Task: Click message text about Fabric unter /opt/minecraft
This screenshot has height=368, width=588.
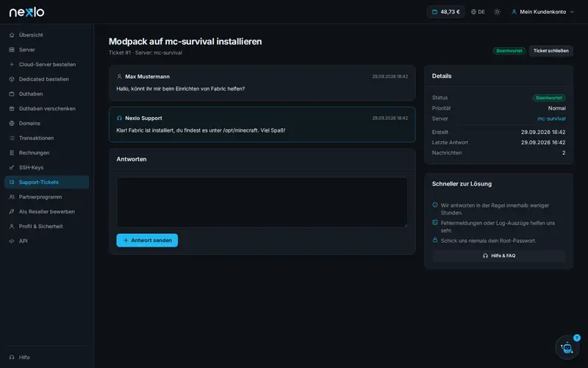Action: pyautogui.click(x=201, y=130)
